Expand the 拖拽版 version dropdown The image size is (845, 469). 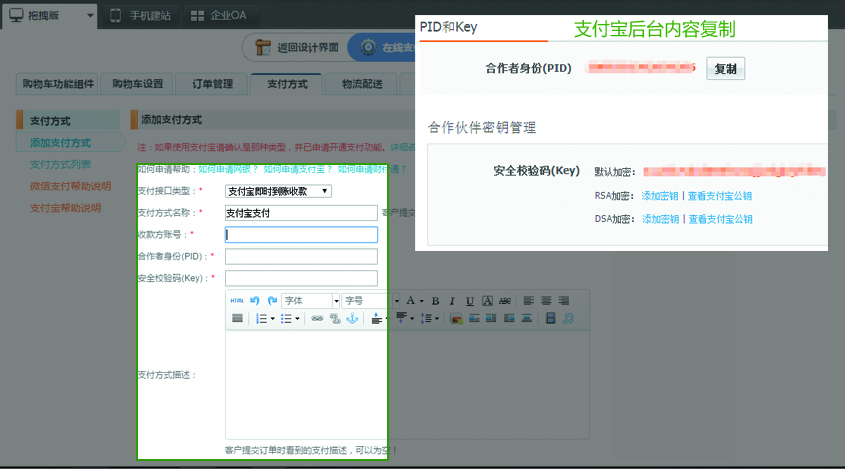[x=90, y=16]
